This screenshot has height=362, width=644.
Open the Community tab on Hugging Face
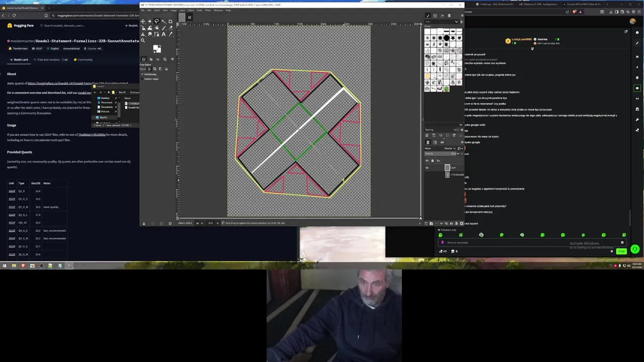pos(83,59)
